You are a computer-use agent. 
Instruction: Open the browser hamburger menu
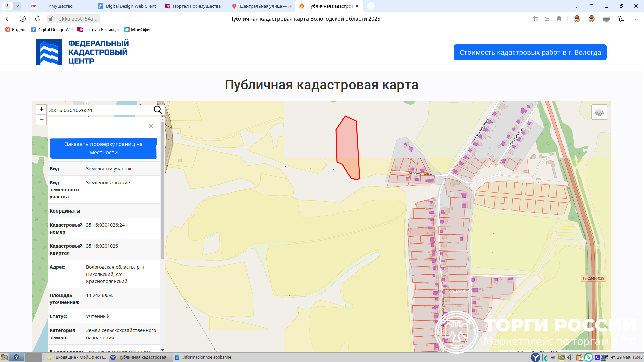tap(591, 6)
